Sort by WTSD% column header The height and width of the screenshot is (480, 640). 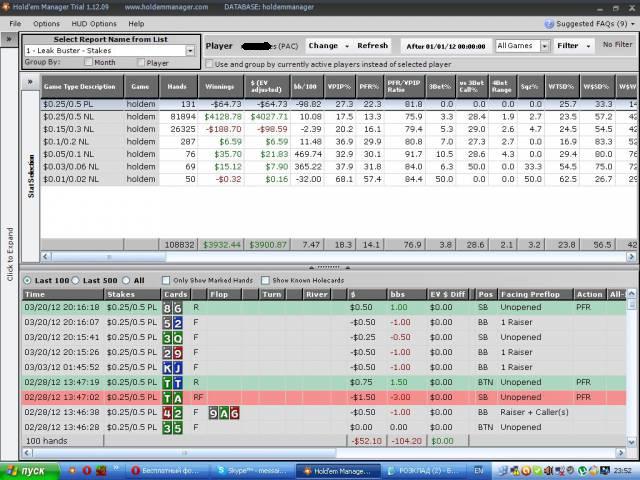tap(562, 87)
